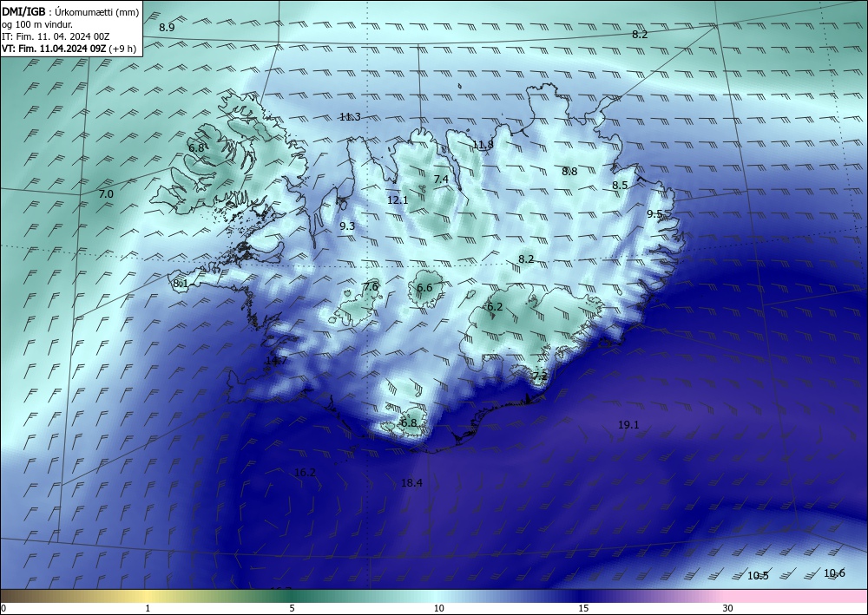Click the 16.2 value south of Iceland

click(x=305, y=473)
